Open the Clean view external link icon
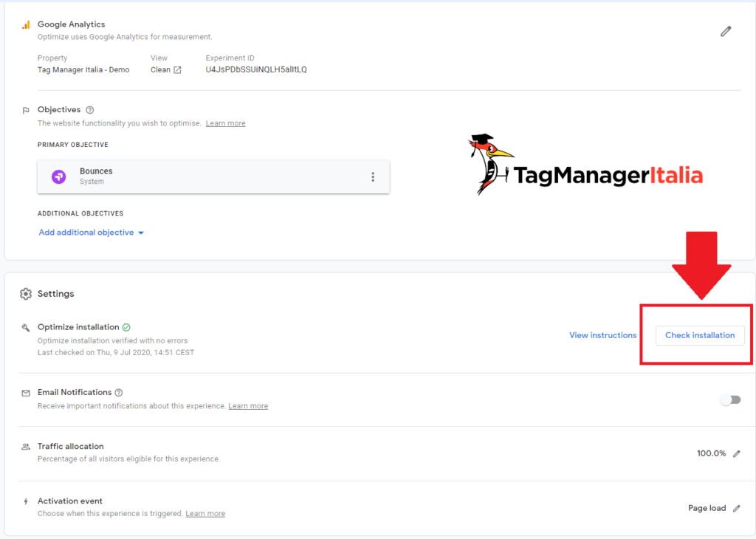Image resolution: width=756 pixels, height=539 pixels. (x=177, y=70)
